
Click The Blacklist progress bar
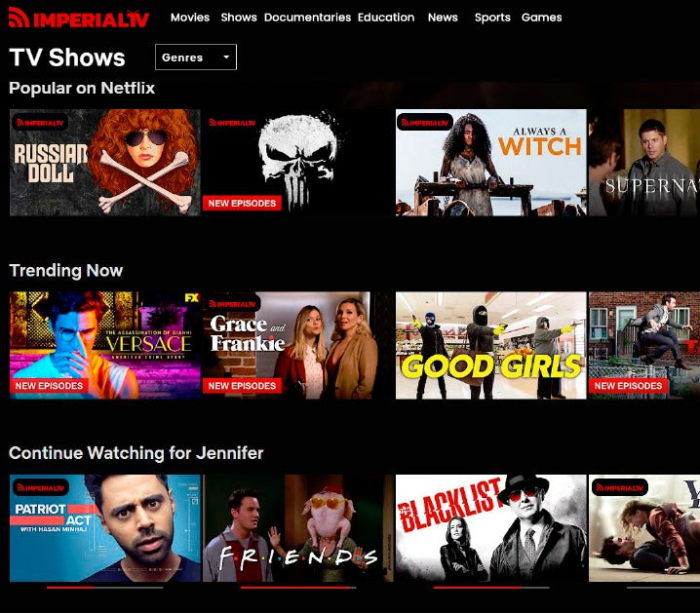pyautogui.click(x=491, y=588)
